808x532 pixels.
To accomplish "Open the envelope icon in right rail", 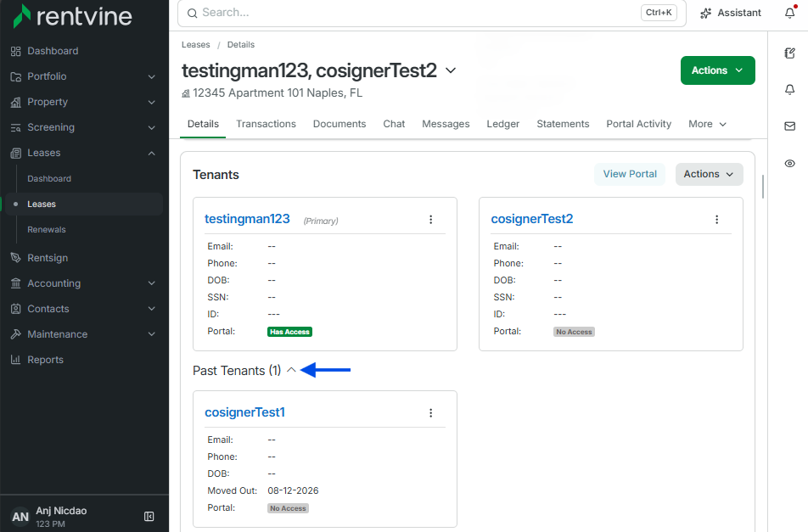I will click(x=789, y=126).
